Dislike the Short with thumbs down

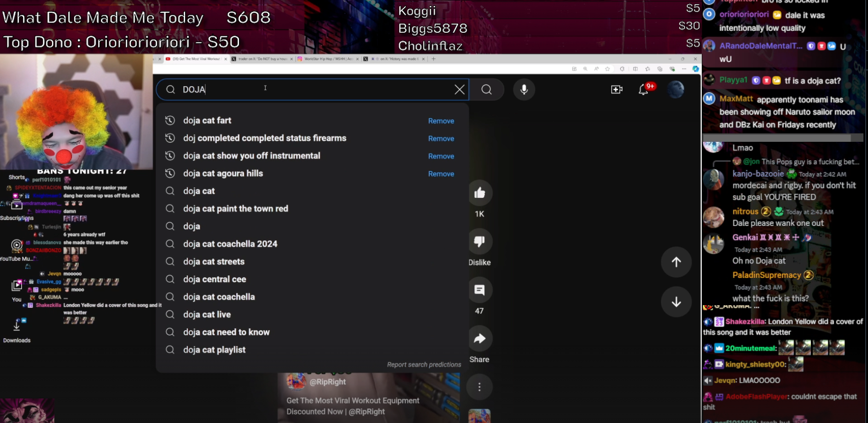[479, 241]
